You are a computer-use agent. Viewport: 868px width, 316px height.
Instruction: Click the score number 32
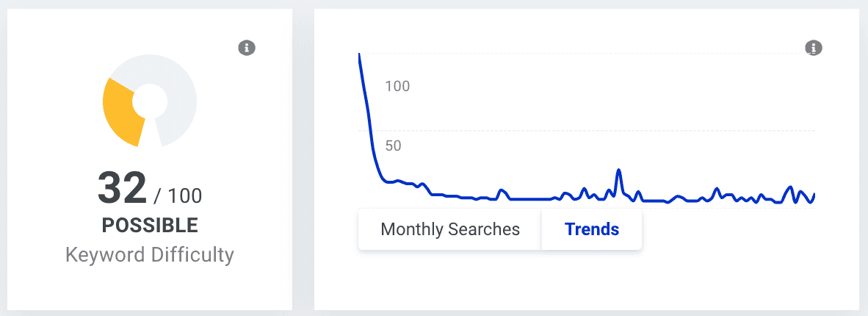pyautogui.click(x=122, y=188)
